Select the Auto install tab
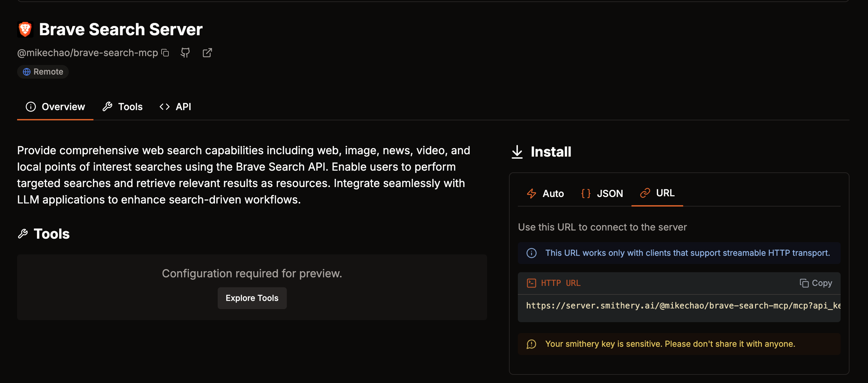 click(x=545, y=194)
